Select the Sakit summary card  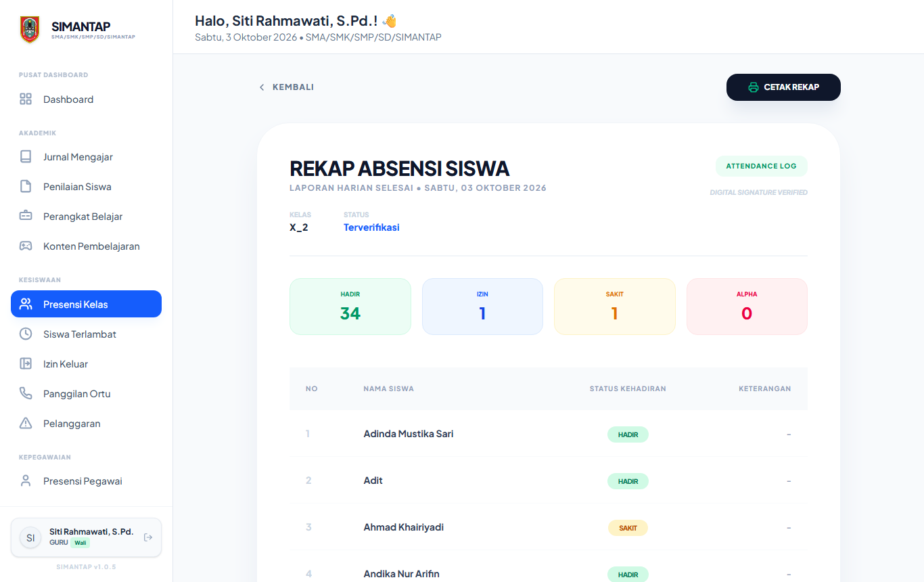[x=615, y=307]
